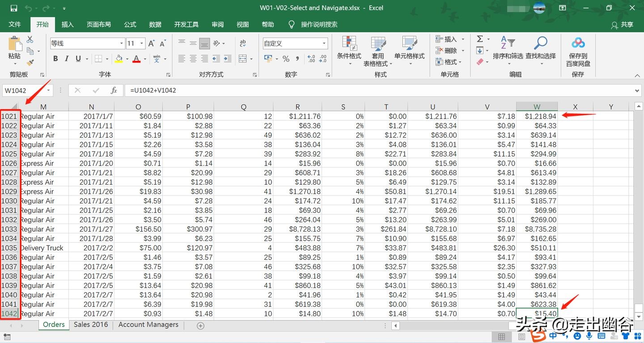Click the Insert Function fx icon
This screenshot has width=644, height=343.
pyautogui.click(x=114, y=90)
